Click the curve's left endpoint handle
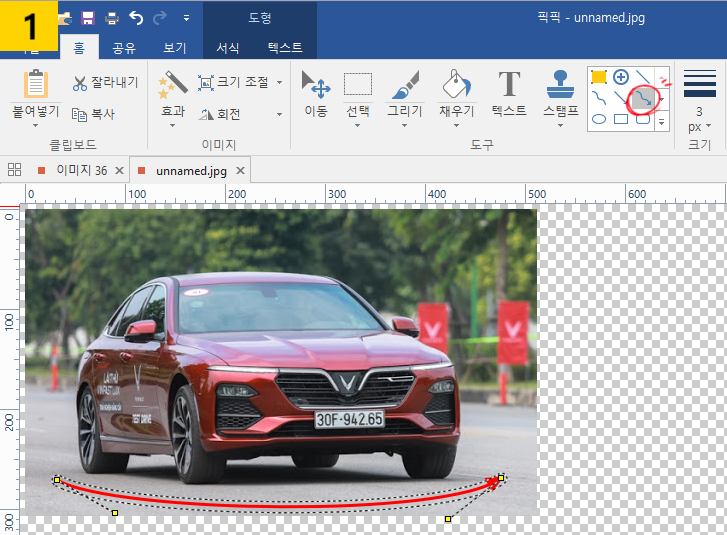The width and height of the screenshot is (727, 535). [x=57, y=480]
